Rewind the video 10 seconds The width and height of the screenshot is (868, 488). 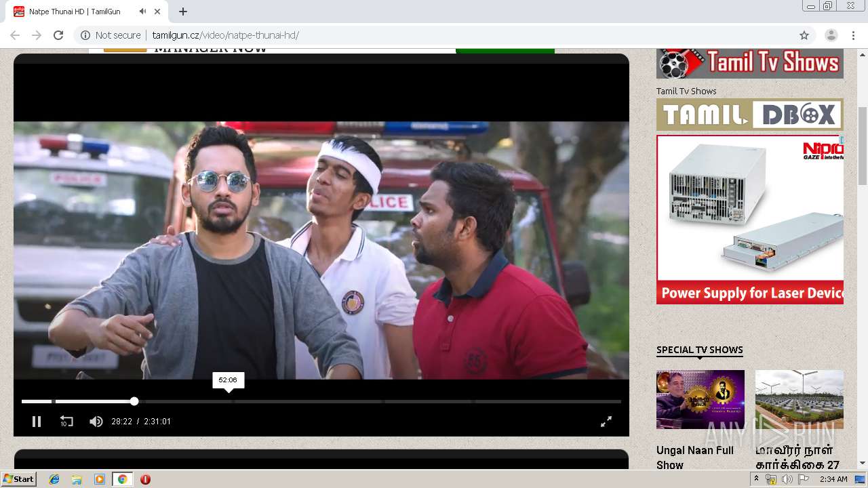click(x=66, y=422)
